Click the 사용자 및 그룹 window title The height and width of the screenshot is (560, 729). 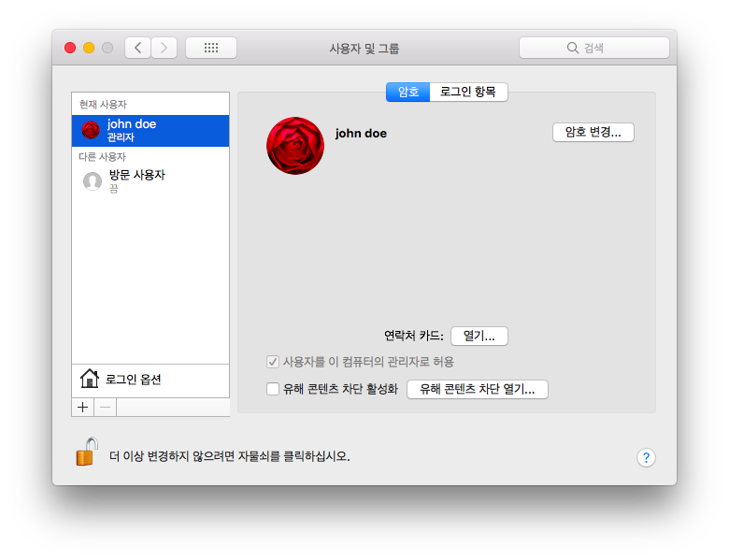pyautogui.click(x=364, y=49)
